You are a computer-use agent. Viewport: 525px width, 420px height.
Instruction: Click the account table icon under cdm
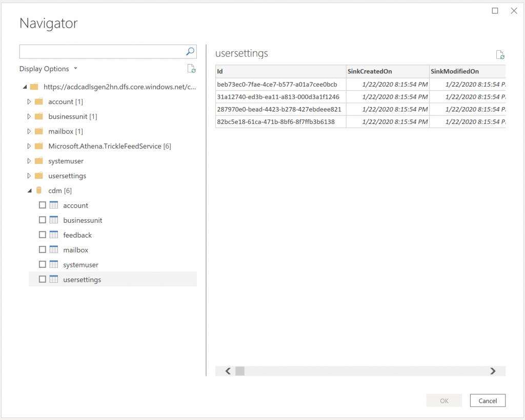pyautogui.click(x=53, y=205)
